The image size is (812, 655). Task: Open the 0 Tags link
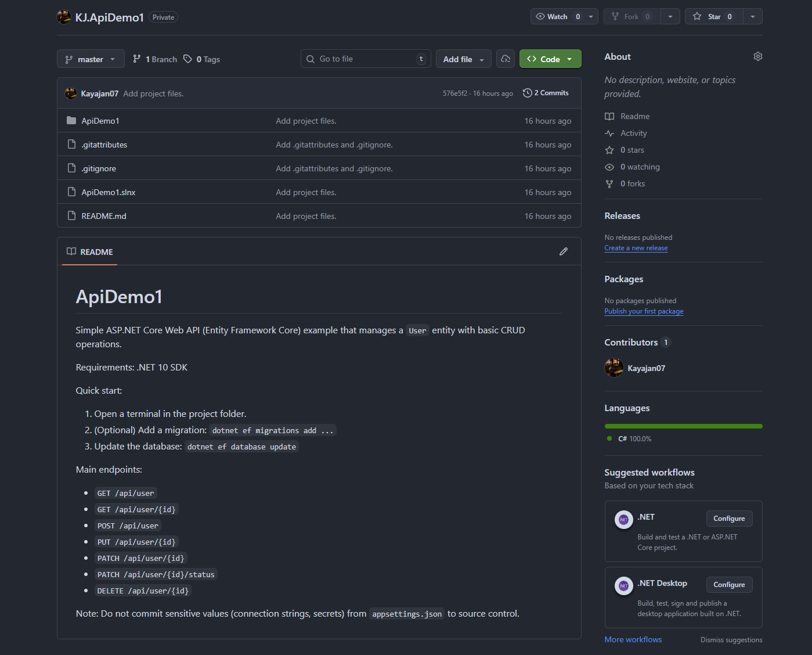[202, 59]
